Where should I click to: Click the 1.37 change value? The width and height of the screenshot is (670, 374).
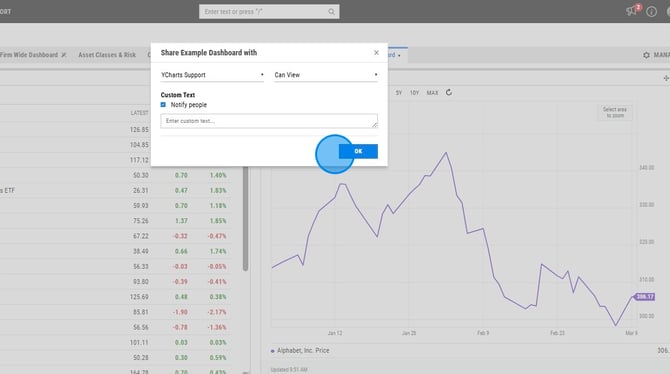coord(181,221)
